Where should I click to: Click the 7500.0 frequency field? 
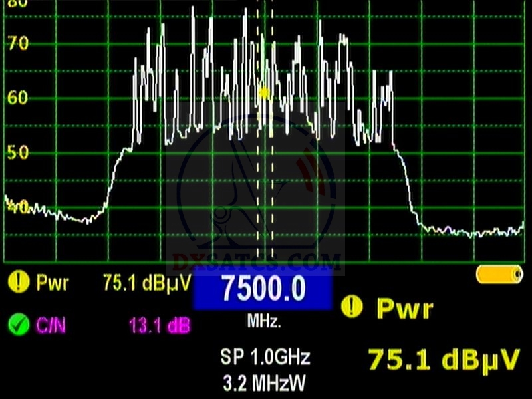(x=263, y=291)
